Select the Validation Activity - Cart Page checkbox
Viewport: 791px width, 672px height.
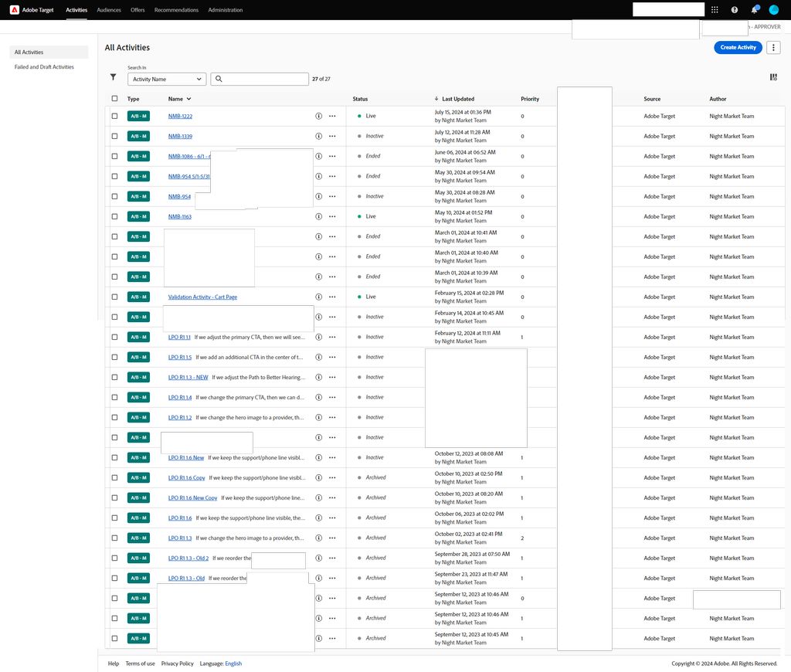(115, 297)
